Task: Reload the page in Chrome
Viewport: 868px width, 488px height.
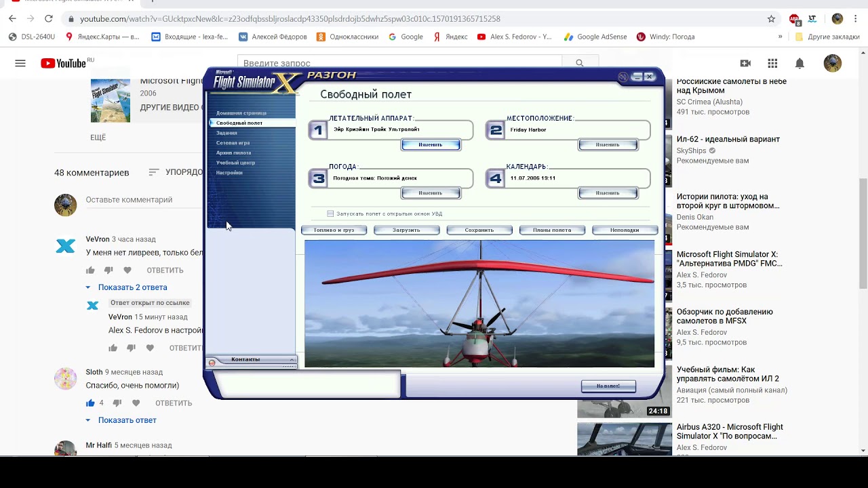Action: 48,18
